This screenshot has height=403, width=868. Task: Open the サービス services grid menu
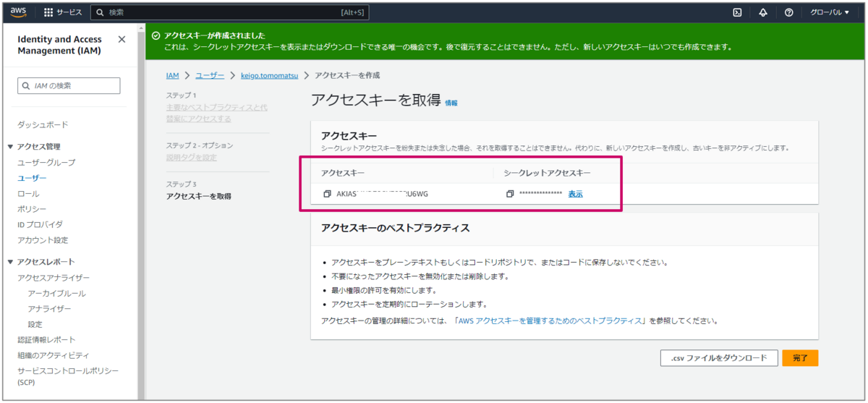tap(63, 12)
